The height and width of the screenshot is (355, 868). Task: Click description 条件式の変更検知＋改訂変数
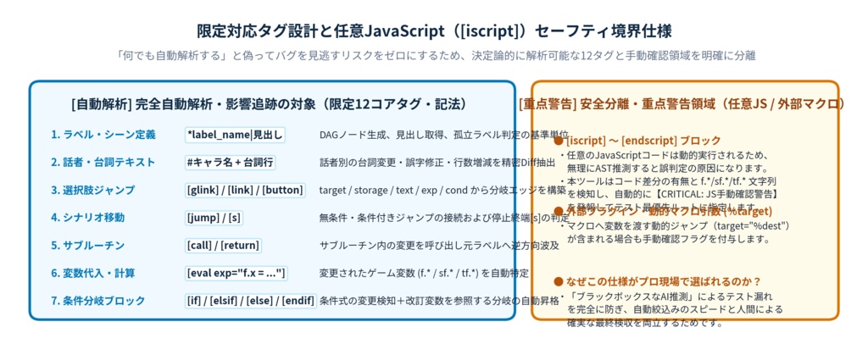pos(439,301)
